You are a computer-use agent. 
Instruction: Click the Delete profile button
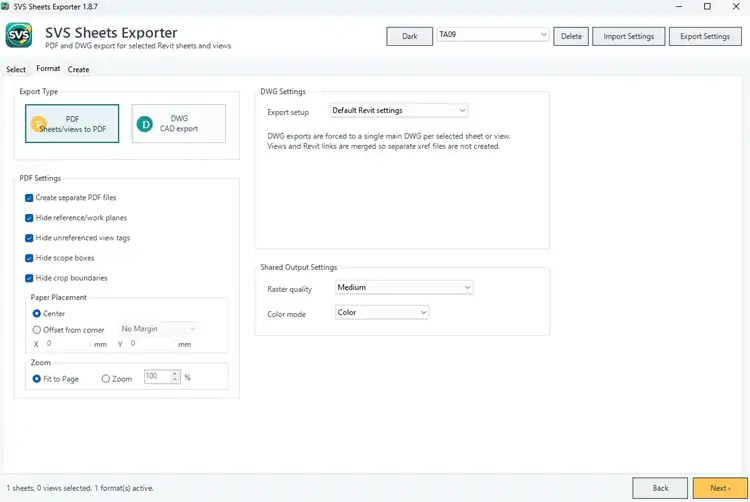pos(571,36)
